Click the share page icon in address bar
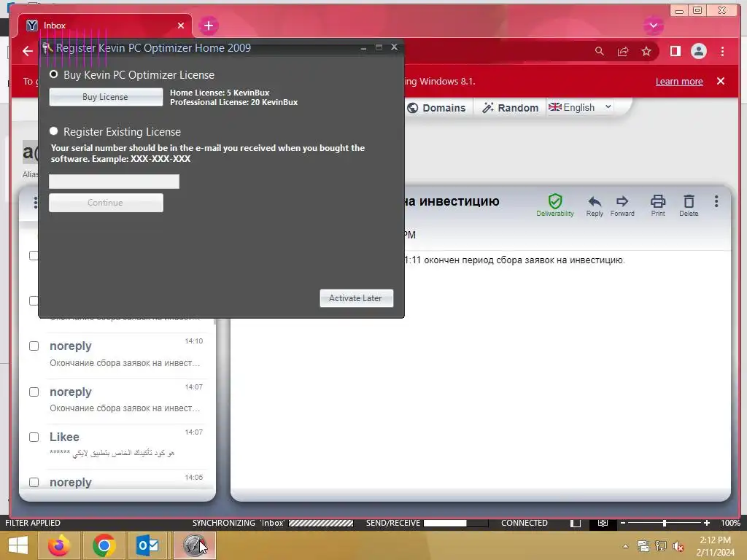This screenshot has height=560, width=747. tap(623, 51)
